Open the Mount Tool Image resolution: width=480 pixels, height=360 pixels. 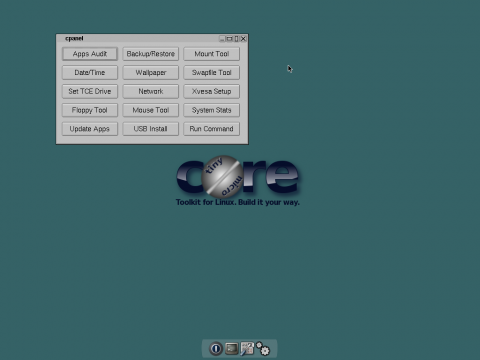(x=211, y=54)
